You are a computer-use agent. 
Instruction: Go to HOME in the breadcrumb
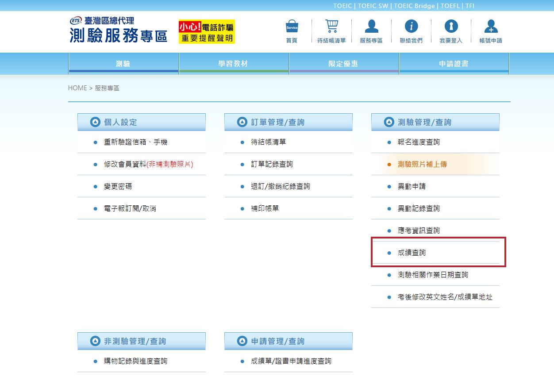[x=77, y=88]
